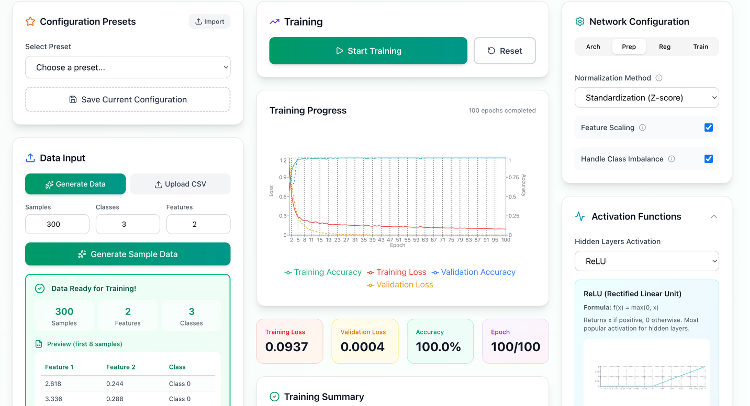The height and width of the screenshot is (406, 750).
Task: Click the info icon next to Normalization Method
Action: click(x=659, y=77)
